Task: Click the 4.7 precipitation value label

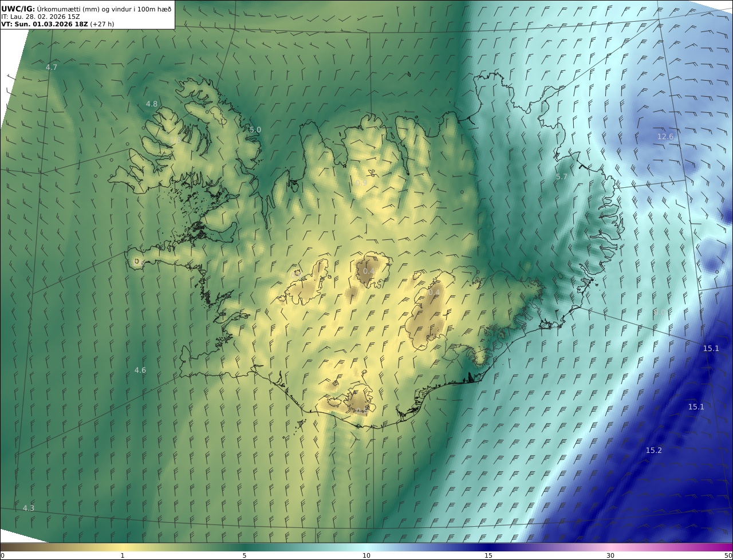Action: [x=52, y=67]
